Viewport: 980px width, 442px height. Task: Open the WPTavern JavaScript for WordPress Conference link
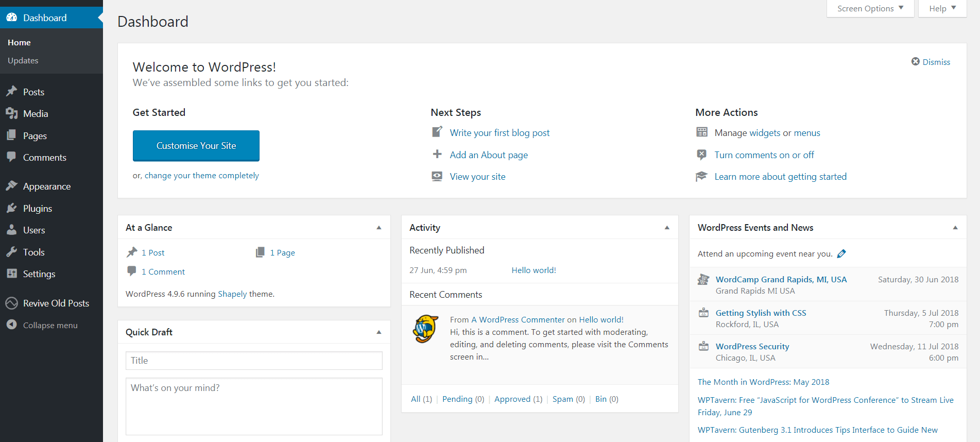point(826,406)
